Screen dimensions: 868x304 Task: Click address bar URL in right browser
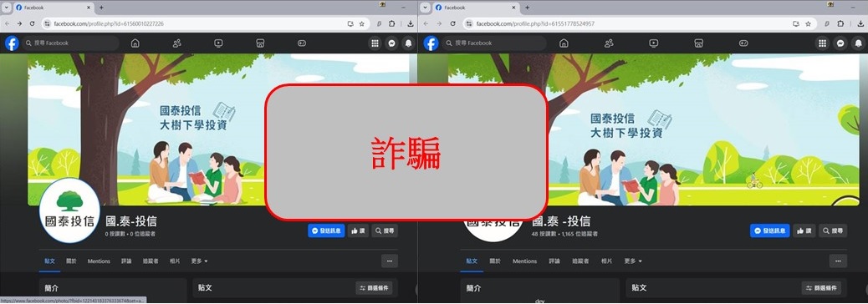[535, 23]
